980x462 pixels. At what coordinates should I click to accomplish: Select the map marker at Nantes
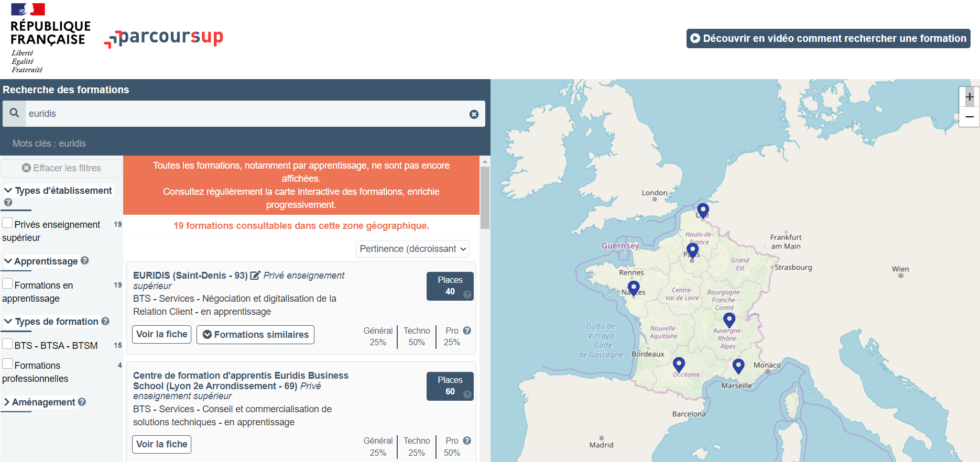634,288
